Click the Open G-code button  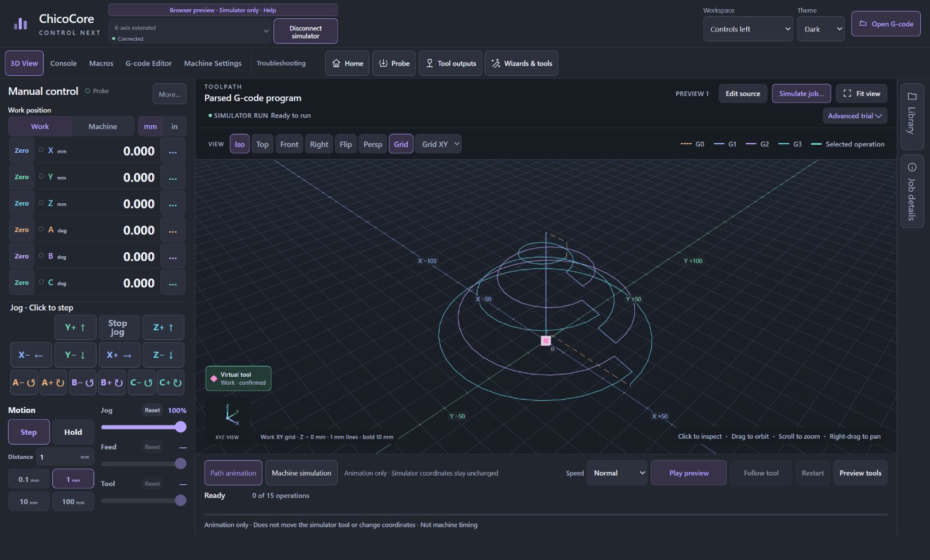(x=886, y=24)
